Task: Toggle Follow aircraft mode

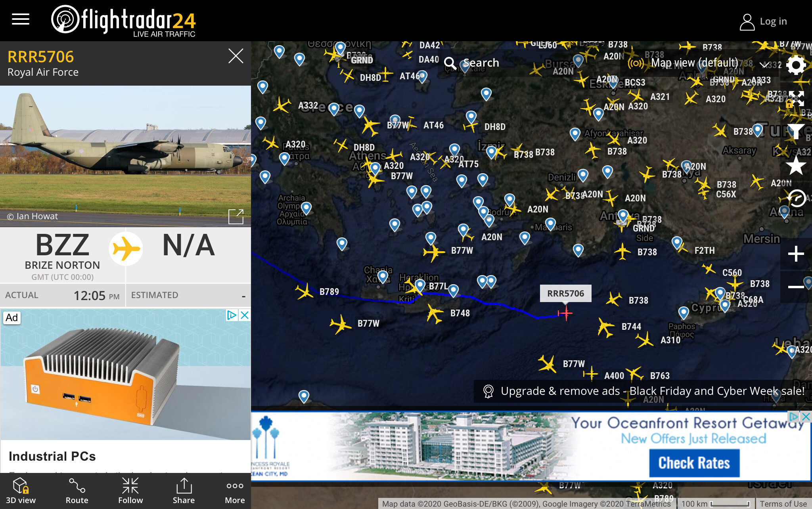Action: [130, 492]
